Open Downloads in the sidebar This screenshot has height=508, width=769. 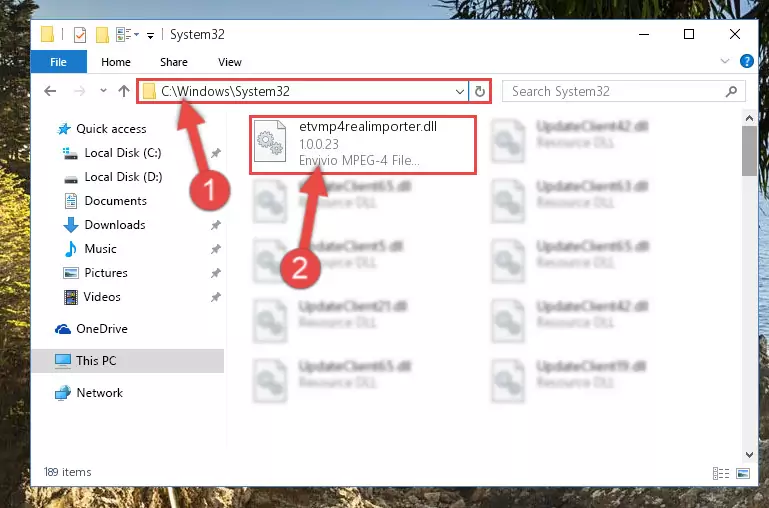tap(115, 225)
